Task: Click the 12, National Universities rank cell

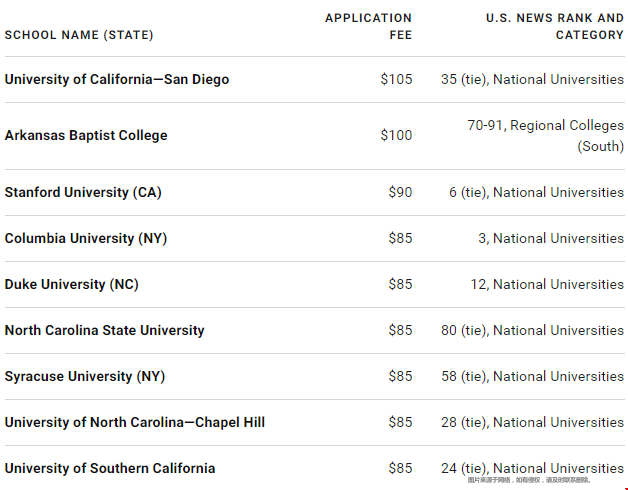Action: pos(547,284)
